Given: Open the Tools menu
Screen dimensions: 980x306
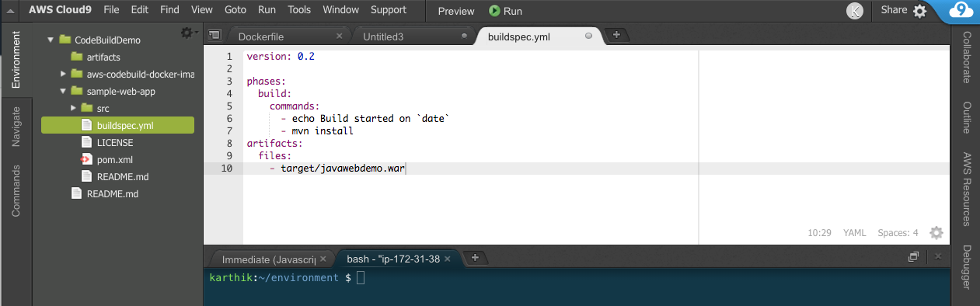Looking at the screenshot, I should coord(299,10).
